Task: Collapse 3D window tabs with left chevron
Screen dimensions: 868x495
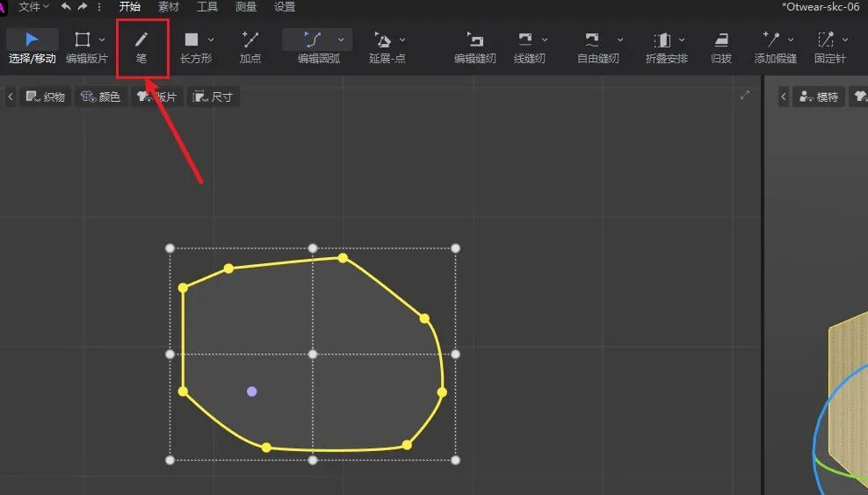Action: point(784,97)
